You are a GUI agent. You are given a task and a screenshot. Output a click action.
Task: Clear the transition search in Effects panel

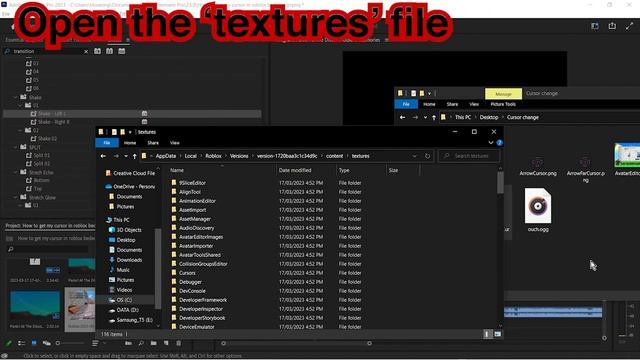(86, 51)
